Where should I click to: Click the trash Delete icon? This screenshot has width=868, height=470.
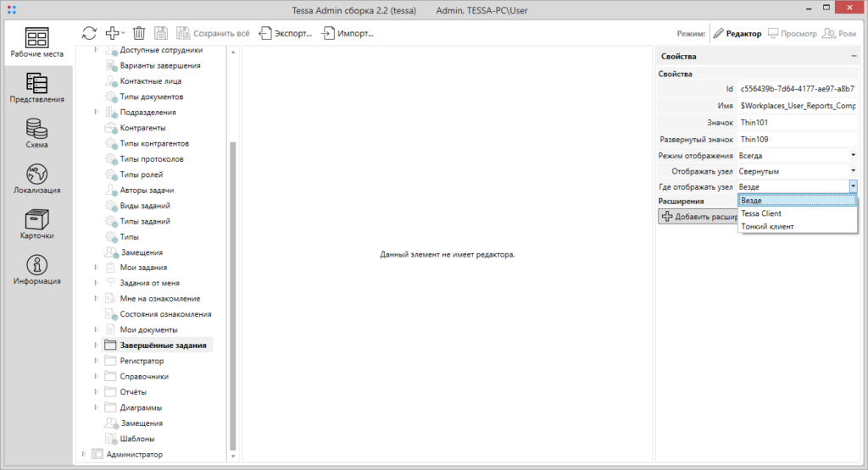[x=139, y=33]
